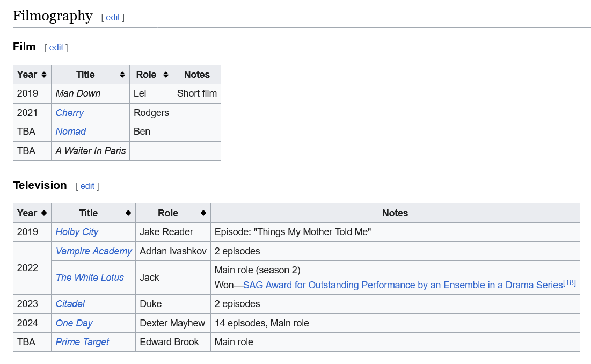Open the Cherry film article
The image size is (591, 364).
click(70, 113)
